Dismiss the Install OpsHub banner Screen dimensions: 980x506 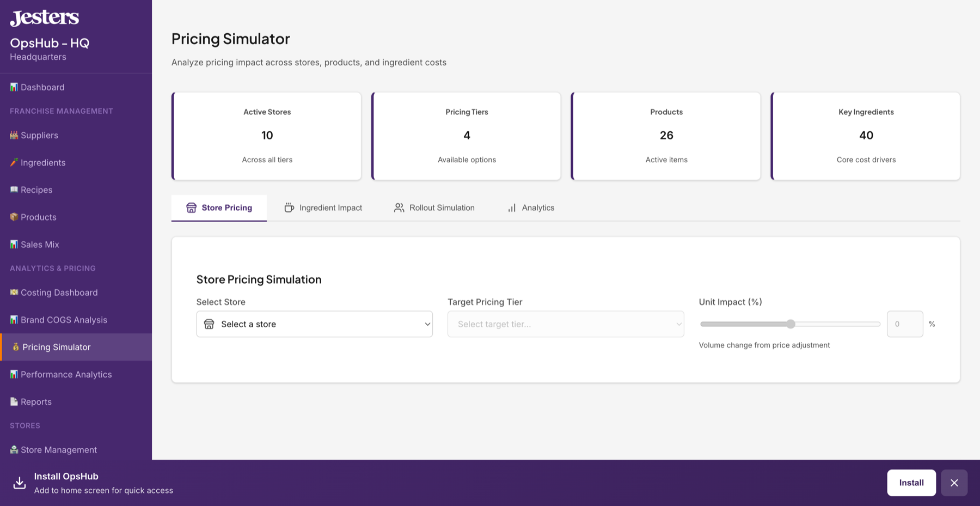pos(954,483)
